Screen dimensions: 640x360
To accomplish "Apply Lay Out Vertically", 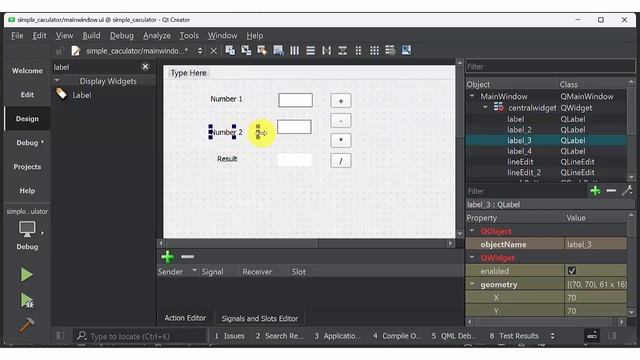I will (310, 50).
